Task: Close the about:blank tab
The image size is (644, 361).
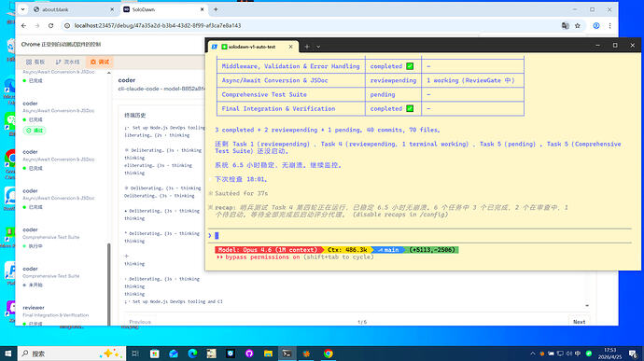Action: [112, 9]
